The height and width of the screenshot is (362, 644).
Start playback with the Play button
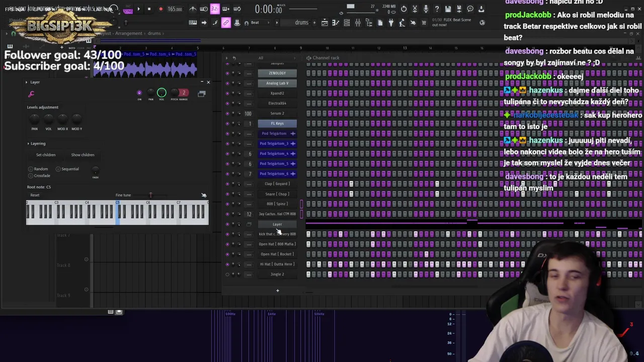(139, 9)
